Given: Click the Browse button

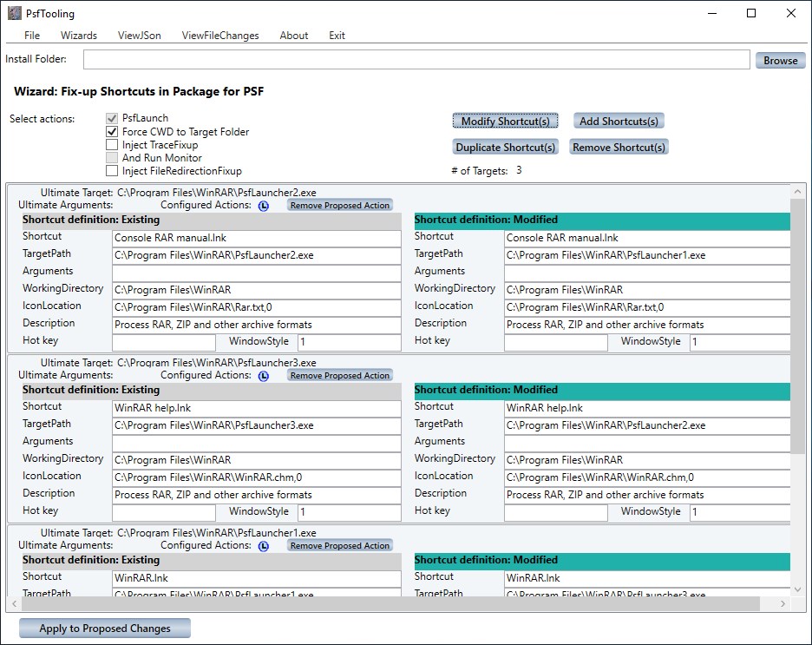Looking at the screenshot, I should [781, 60].
